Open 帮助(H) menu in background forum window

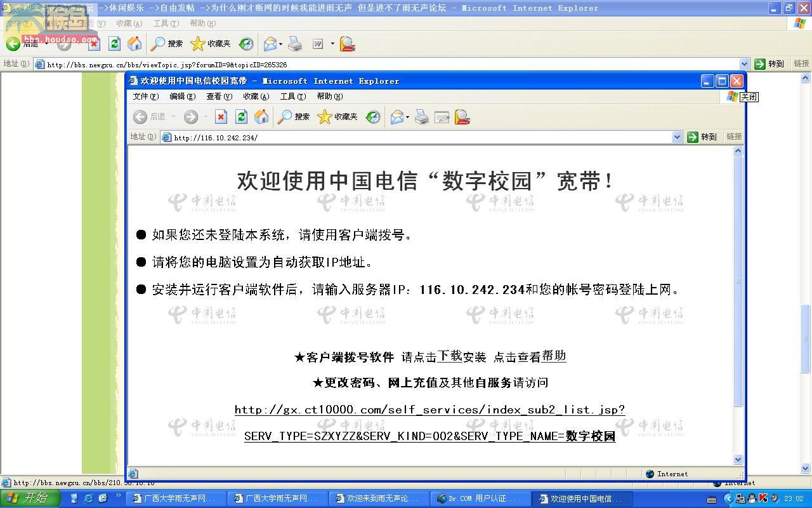point(203,23)
